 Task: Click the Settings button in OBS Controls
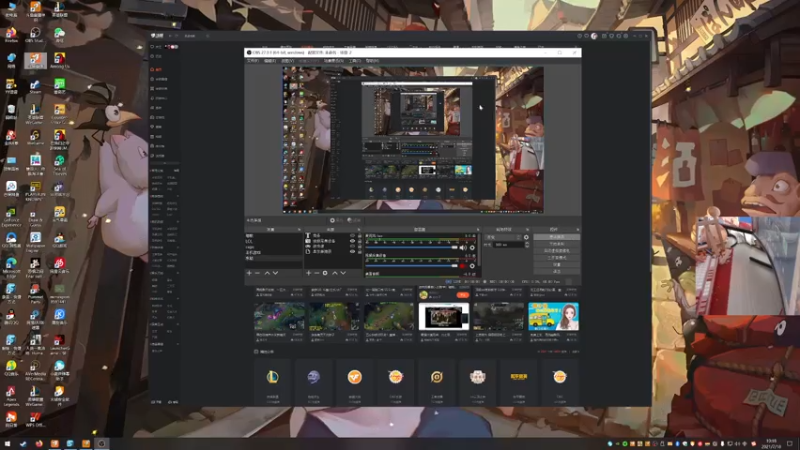pos(556,265)
